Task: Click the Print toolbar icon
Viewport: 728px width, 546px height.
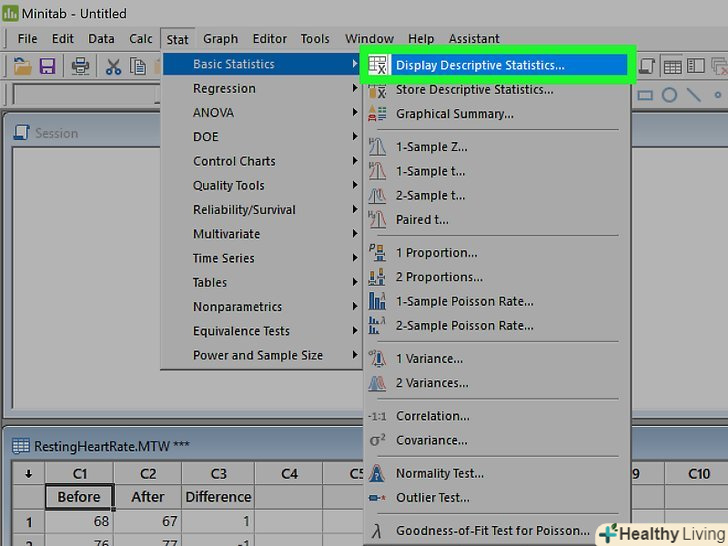Action: click(x=80, y=66)
